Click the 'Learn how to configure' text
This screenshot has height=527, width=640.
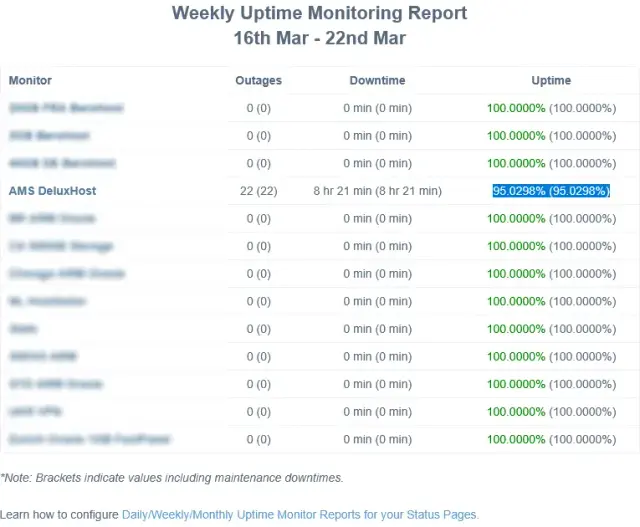coord(59,514)
